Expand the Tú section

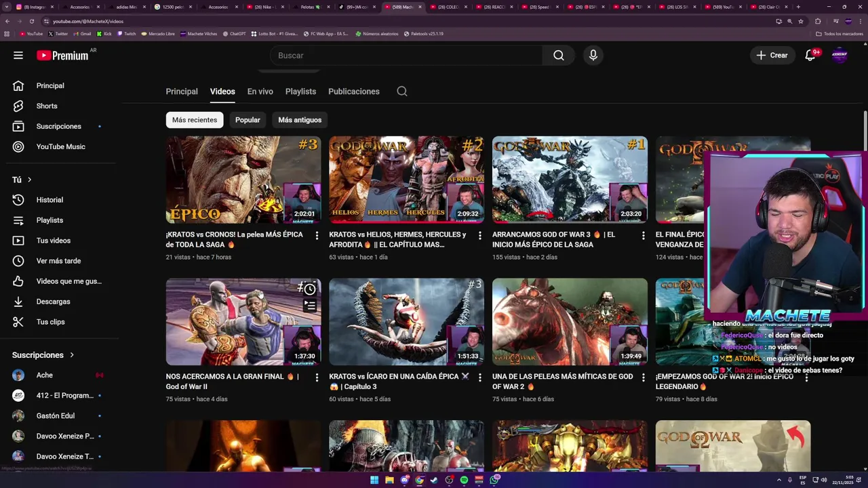pyautogui.click(x=22, y=180)
